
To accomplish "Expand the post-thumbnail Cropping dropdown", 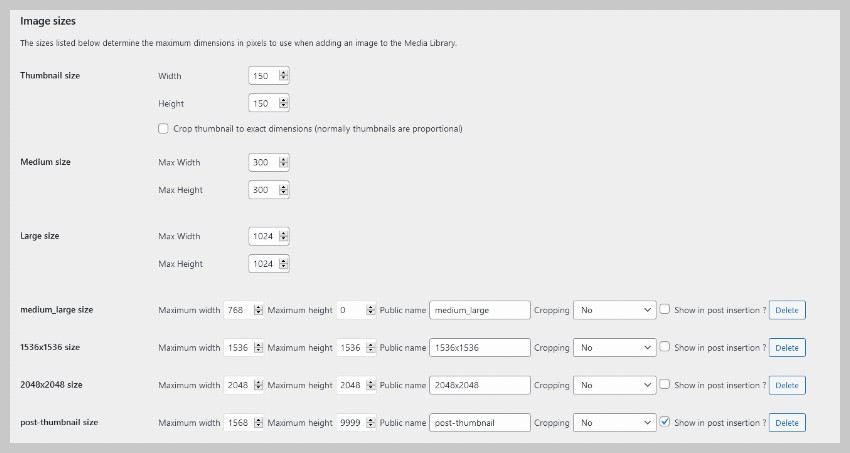I will [614, 423].
